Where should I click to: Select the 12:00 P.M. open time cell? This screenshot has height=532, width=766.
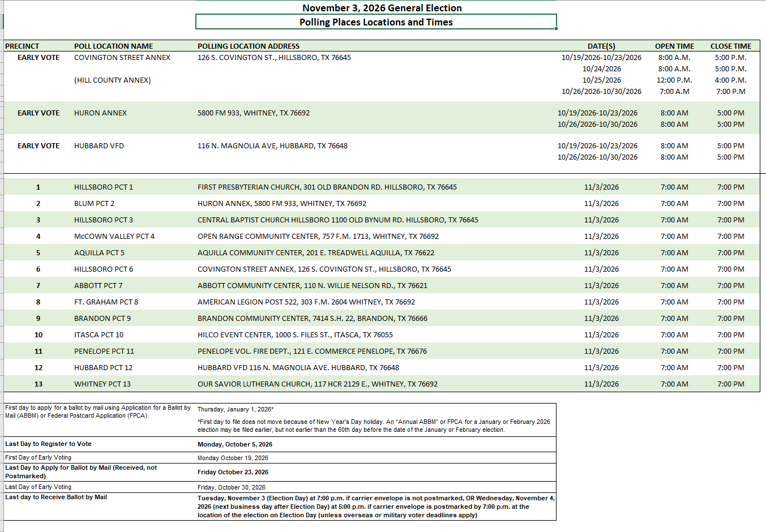(674, 80)
